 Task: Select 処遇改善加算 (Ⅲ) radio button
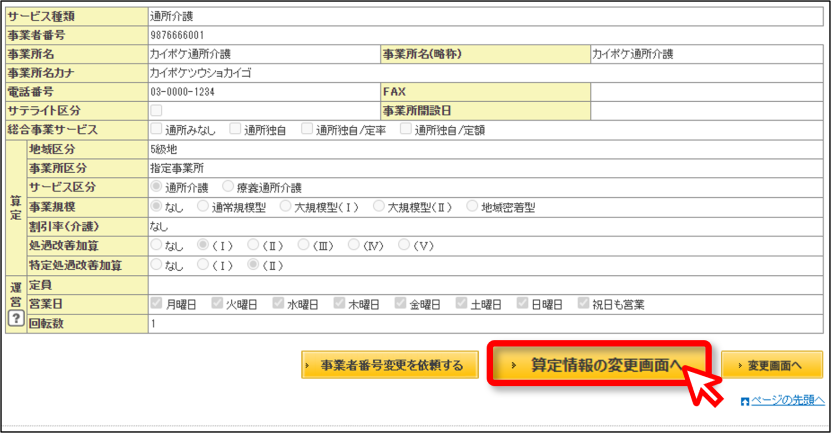click(x=303, y=245)
